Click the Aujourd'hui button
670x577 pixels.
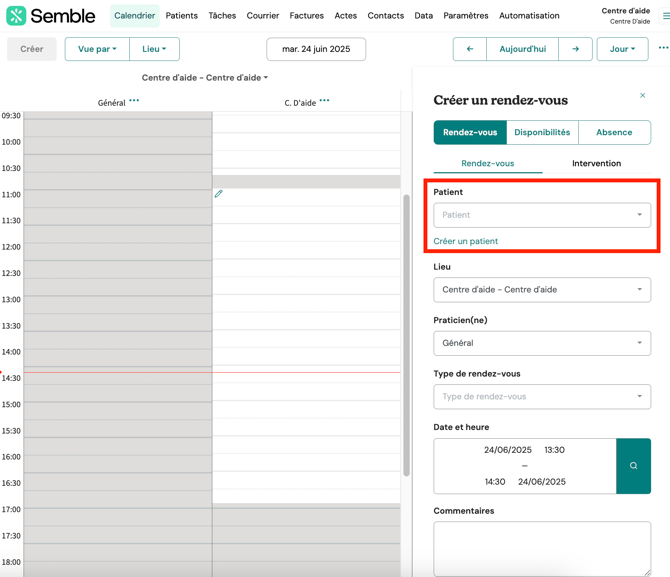522,49
